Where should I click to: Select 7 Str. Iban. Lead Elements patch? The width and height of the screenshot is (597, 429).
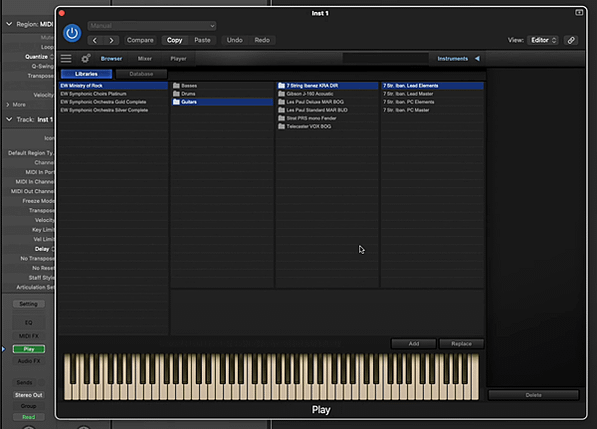(x=433, y=86)
